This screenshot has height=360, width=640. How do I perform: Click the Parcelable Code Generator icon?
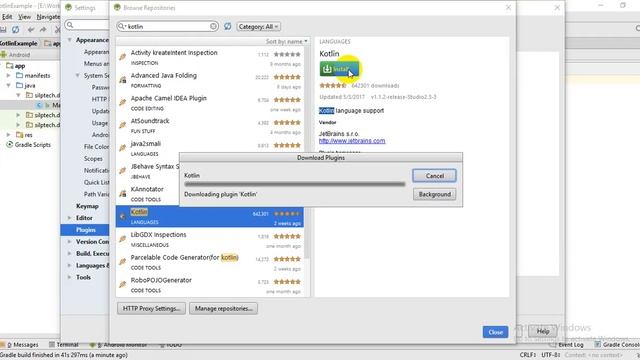tap(122, 262)
